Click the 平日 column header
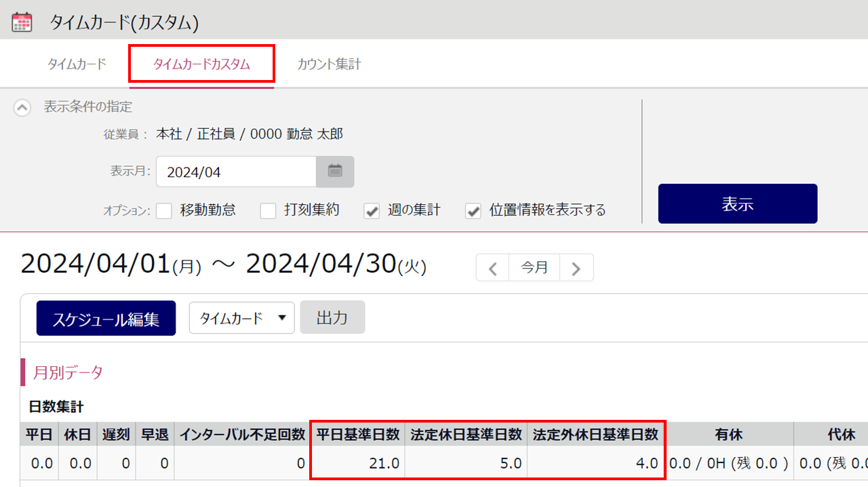Image resolution: width=868 pixels, height=487 pixels. (x=39, y=434)
